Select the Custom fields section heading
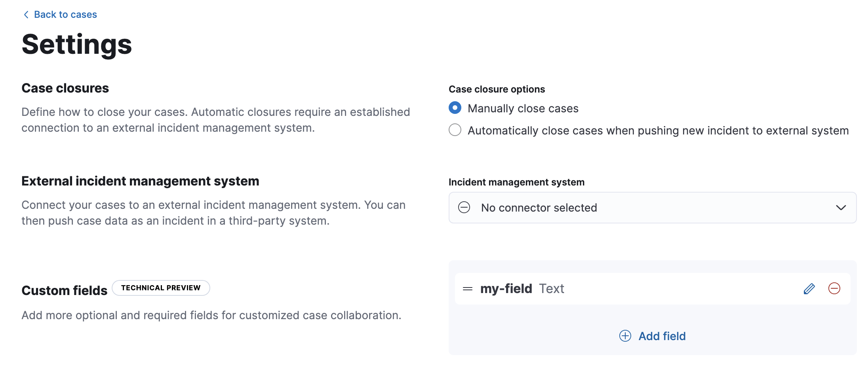The width and height of the screenshot is (868, 367). coord(65,290)
